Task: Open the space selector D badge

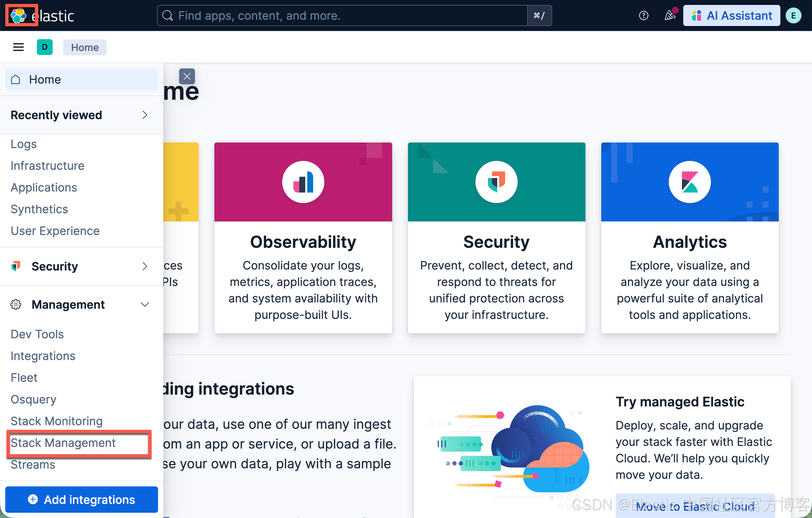Action: [44, 47]
